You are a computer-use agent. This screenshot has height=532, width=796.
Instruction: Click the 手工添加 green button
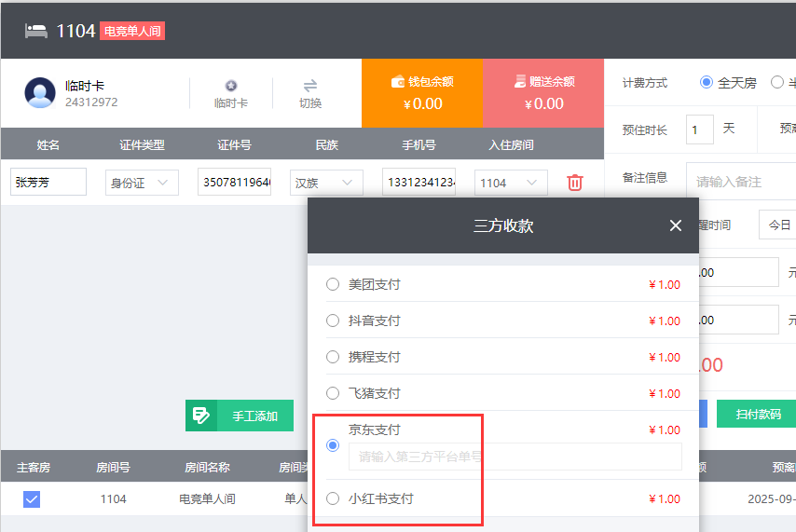tap(240, 416)
